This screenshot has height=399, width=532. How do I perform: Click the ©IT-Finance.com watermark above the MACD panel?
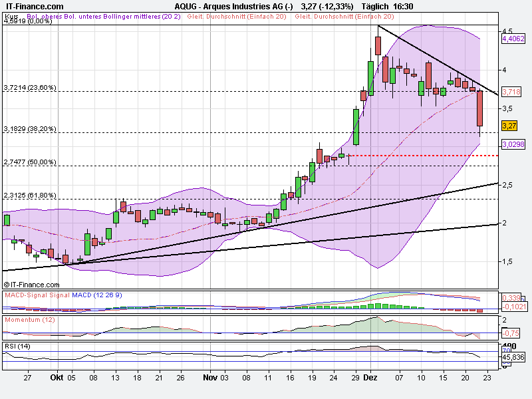tap(31, 284)
